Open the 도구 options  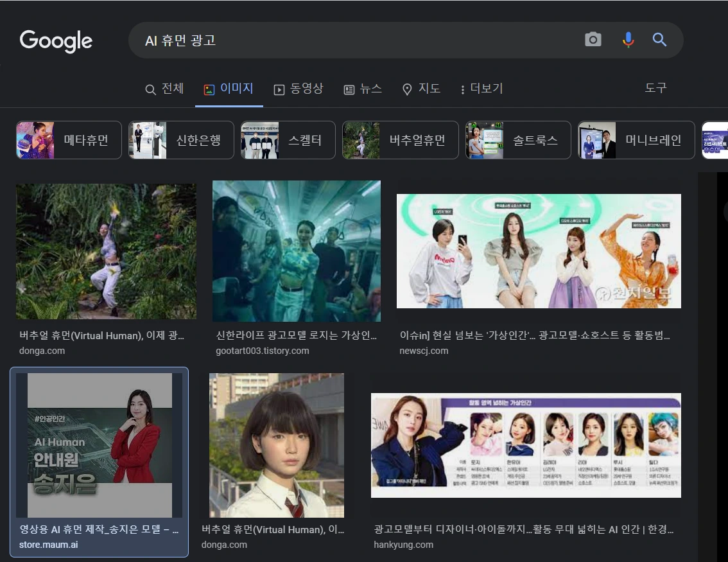coord(655,87)
